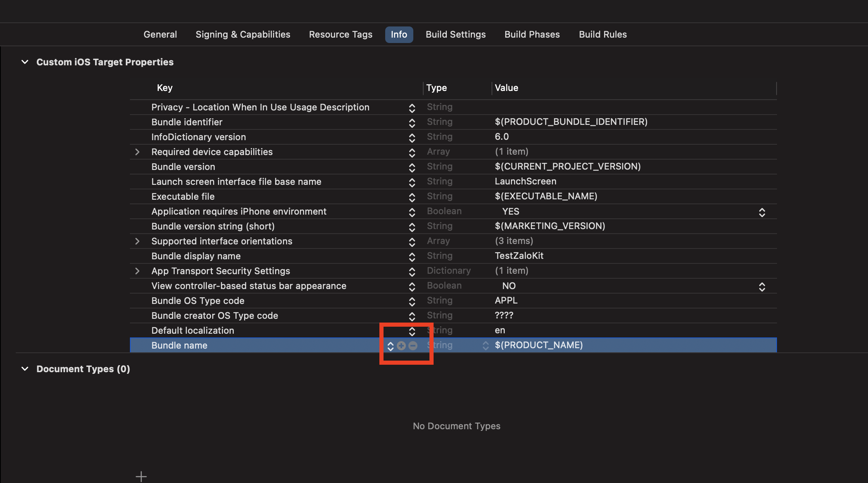Screen dimensions: 868x483
Task: Select the TestZaloKit display name value
Action: point(519,256)
